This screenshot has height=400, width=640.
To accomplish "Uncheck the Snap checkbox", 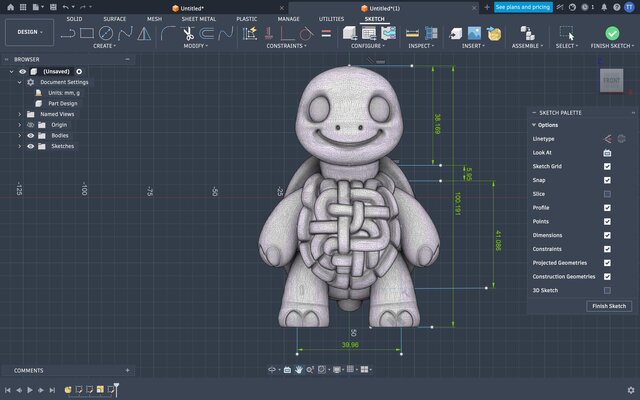I will (607, 180).
